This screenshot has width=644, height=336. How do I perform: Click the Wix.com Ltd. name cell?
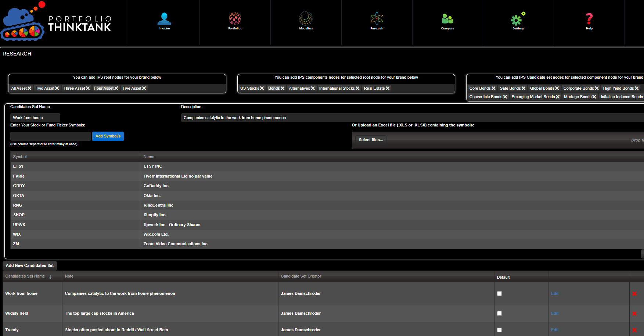pos(392,234)
